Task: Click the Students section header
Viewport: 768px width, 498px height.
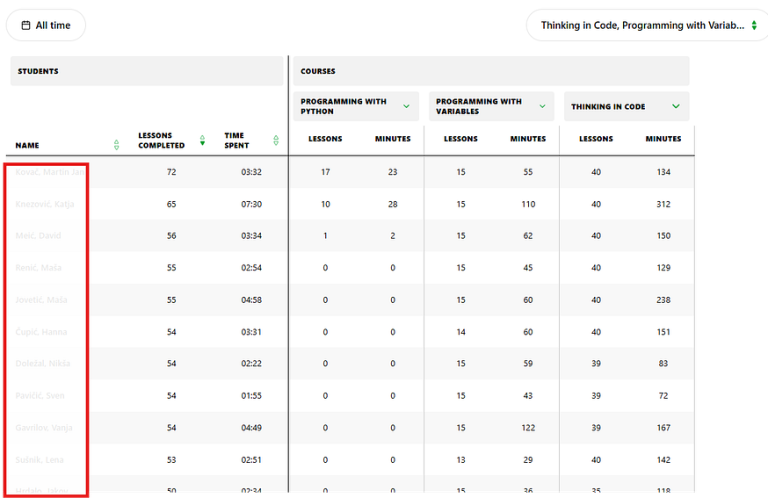Action: tap(146, 71)
